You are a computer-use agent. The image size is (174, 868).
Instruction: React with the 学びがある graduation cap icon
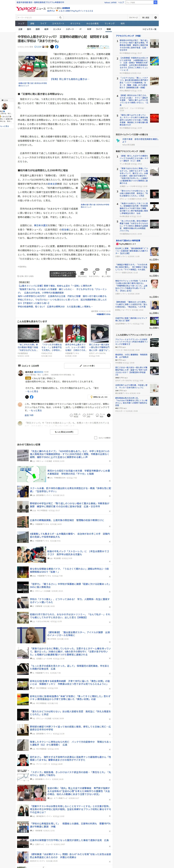(x=82, y=273)
